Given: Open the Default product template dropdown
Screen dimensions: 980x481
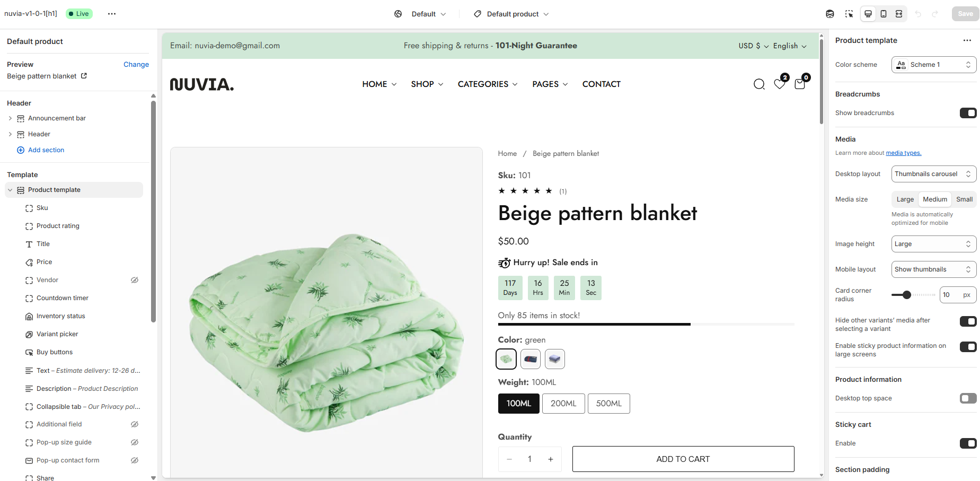Looking at the screenshot, I should point(511,14).
